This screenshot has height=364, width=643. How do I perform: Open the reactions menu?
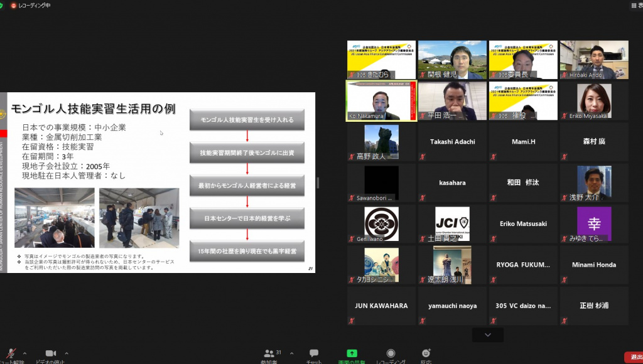(x=426, y=355)
